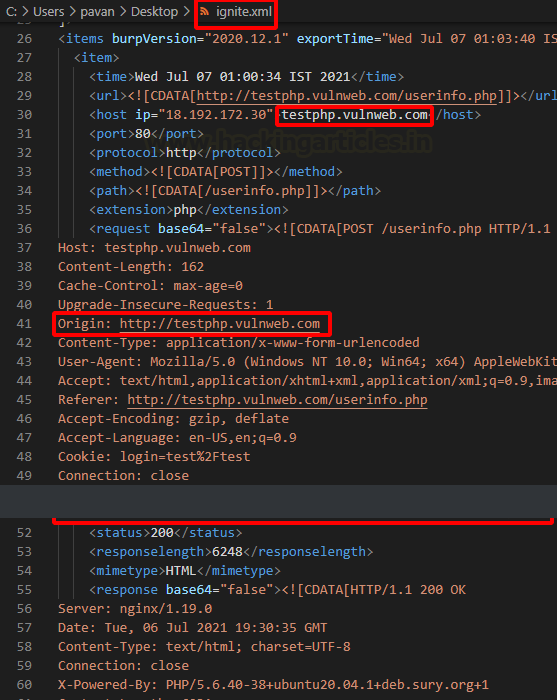Click the 'Accept-Language: en-US,en;q=0.9' line
The image size is (557, 700).
pyautogui.click(x=177, y=438)
